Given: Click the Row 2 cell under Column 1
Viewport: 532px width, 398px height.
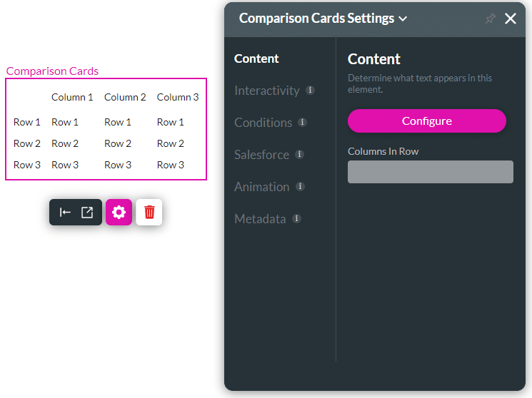Looking at the screenshot, I should (65, 144).
